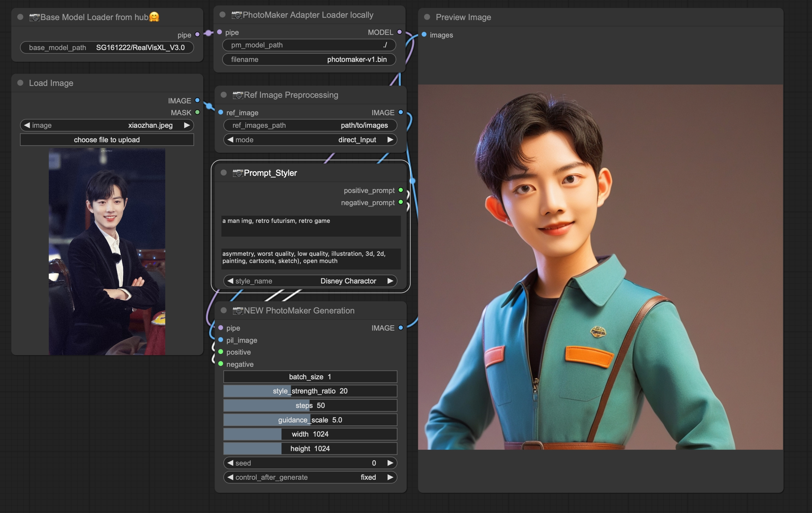Change the mode value from direct_Input
Image resolution: width=812 pixels, height=513 pixels.
click(x=390, y=139)
